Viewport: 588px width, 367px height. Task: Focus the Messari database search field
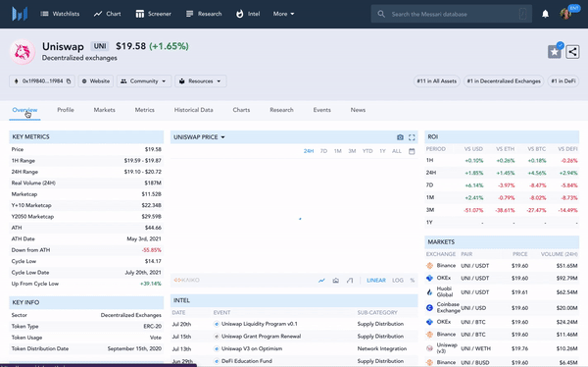click(452, 14)
